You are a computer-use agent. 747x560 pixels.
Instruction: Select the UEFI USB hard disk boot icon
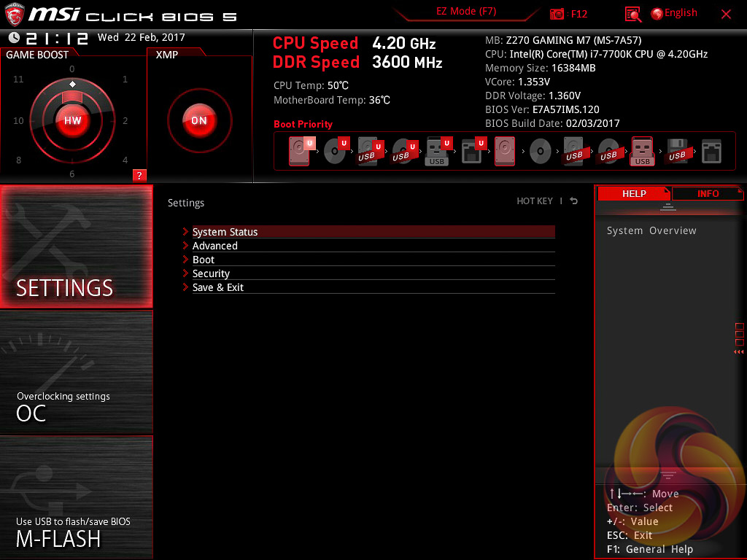tap(371, 151)
